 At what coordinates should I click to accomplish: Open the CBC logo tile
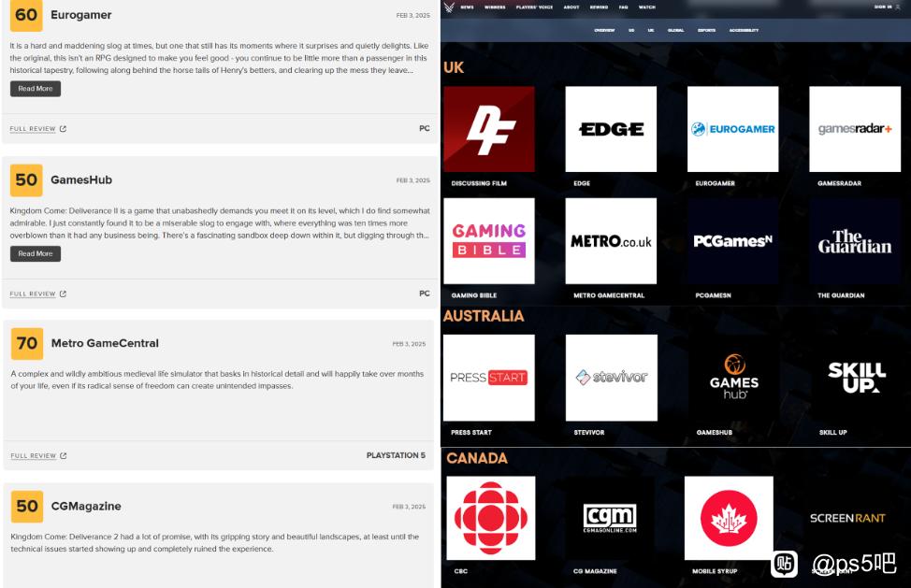point(491,518)
